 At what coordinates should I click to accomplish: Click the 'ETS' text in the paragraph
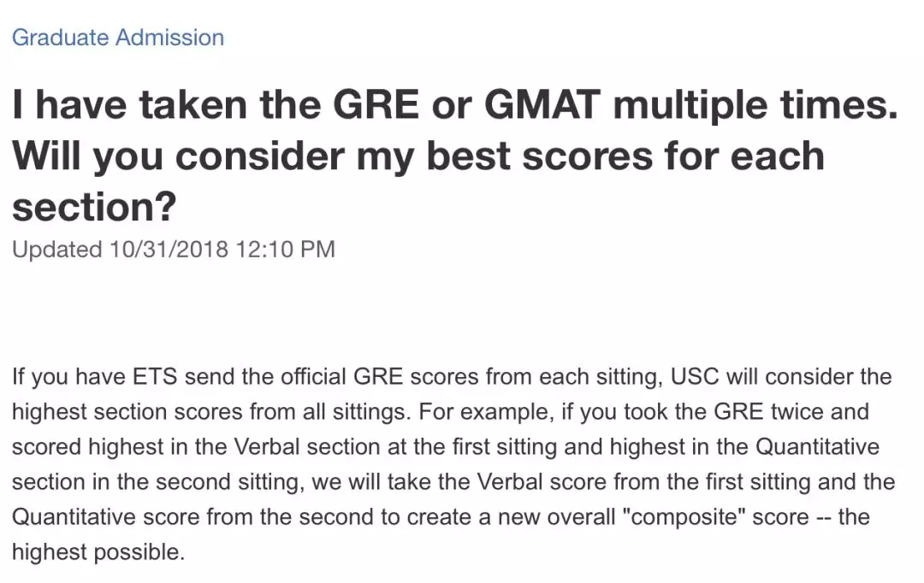154,376
